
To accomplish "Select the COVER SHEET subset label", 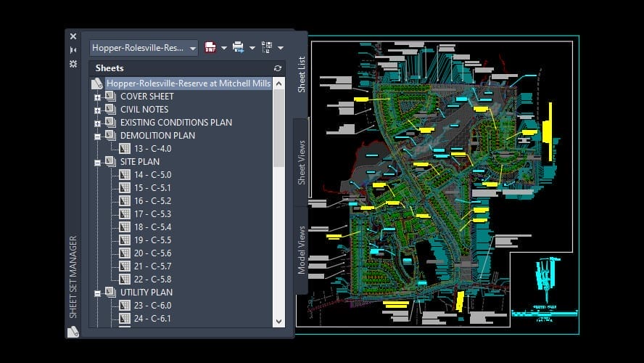I will 147,97.
